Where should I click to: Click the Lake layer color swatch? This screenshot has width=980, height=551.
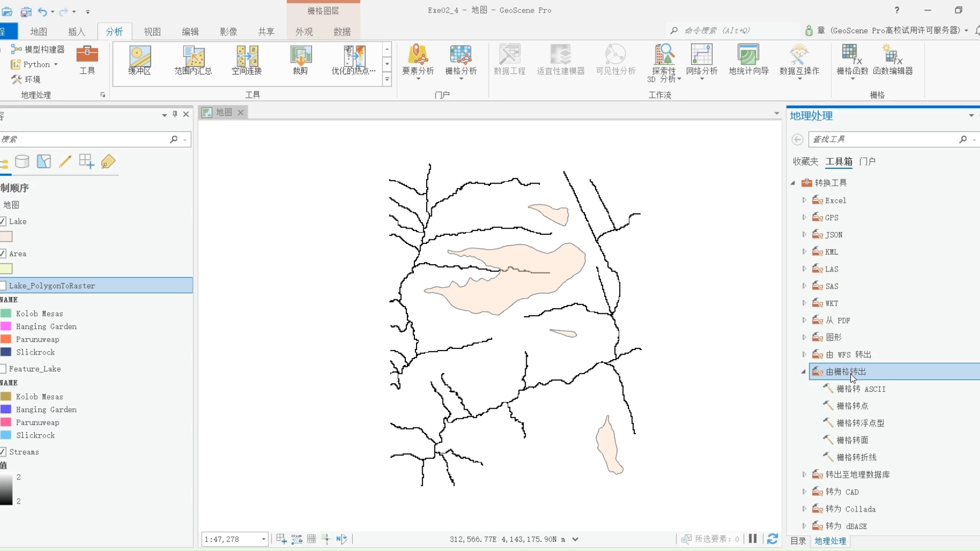[6, 237]
